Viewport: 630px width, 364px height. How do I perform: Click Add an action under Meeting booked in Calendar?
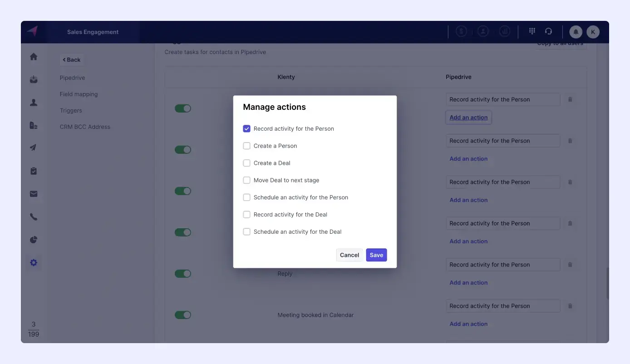point(468,324)
